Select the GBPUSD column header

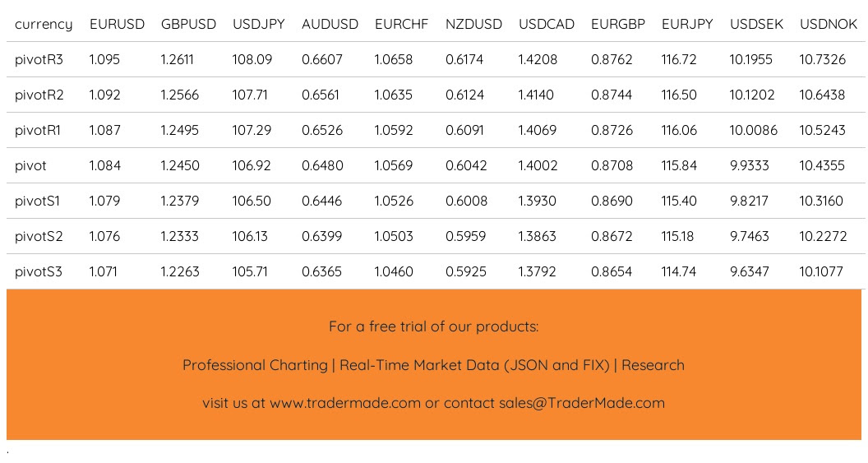pyautogui.click(x=188, y=24)
